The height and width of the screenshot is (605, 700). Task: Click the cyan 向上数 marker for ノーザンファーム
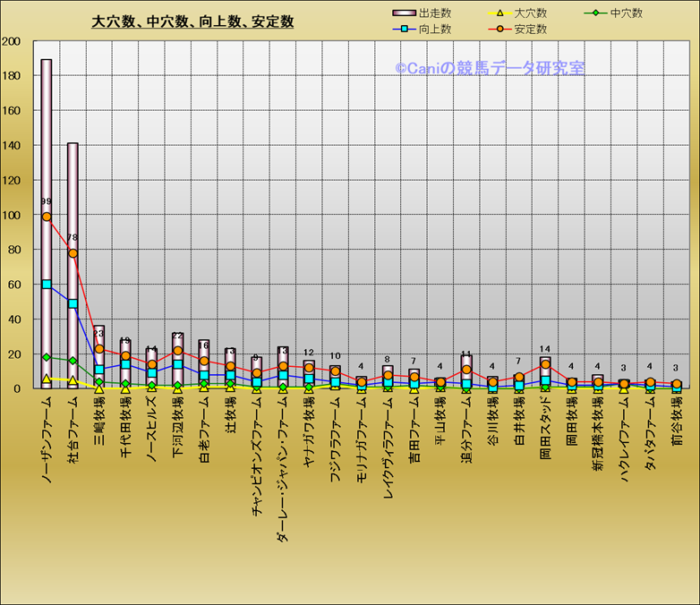tap(47, 284)
